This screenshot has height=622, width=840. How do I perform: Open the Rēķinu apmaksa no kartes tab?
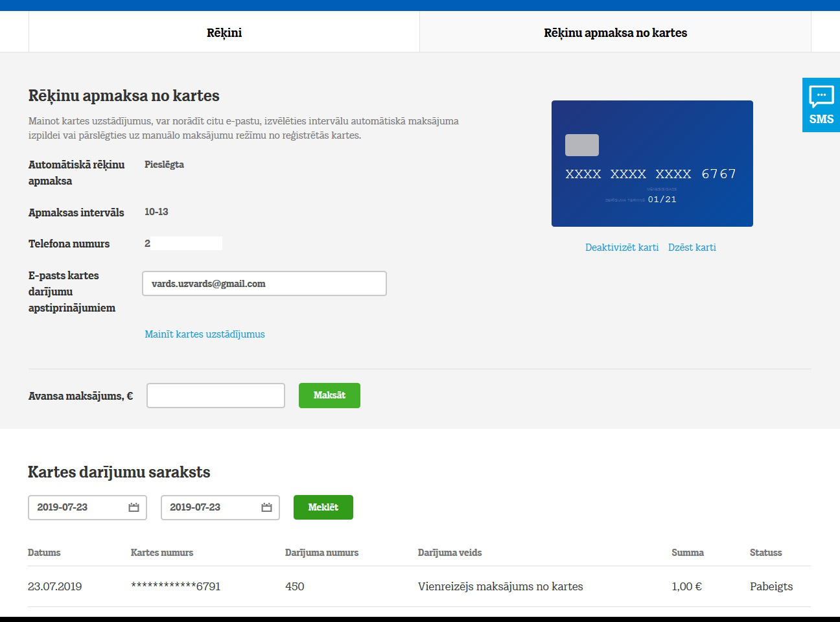click(x=615, y=32)
